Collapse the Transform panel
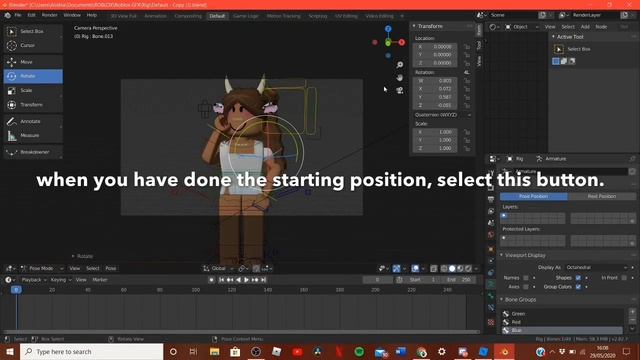Image resolution: width=640 pixels, height=360 pixels. click(414, 26)
